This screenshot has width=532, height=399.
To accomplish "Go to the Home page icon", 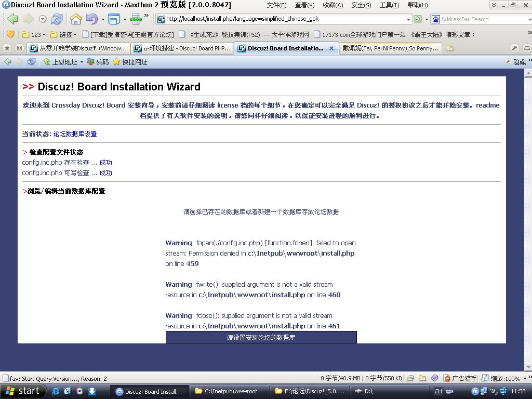I will [x=76, y=19].
